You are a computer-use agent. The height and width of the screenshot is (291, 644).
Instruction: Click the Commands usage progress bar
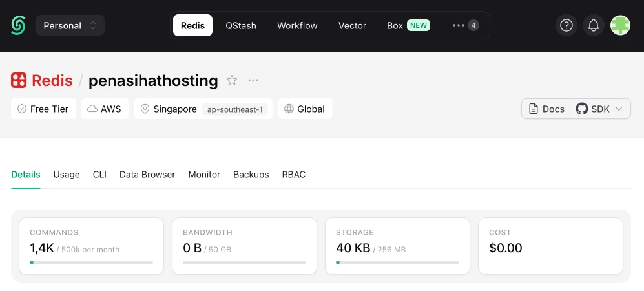tap(92, 263)
